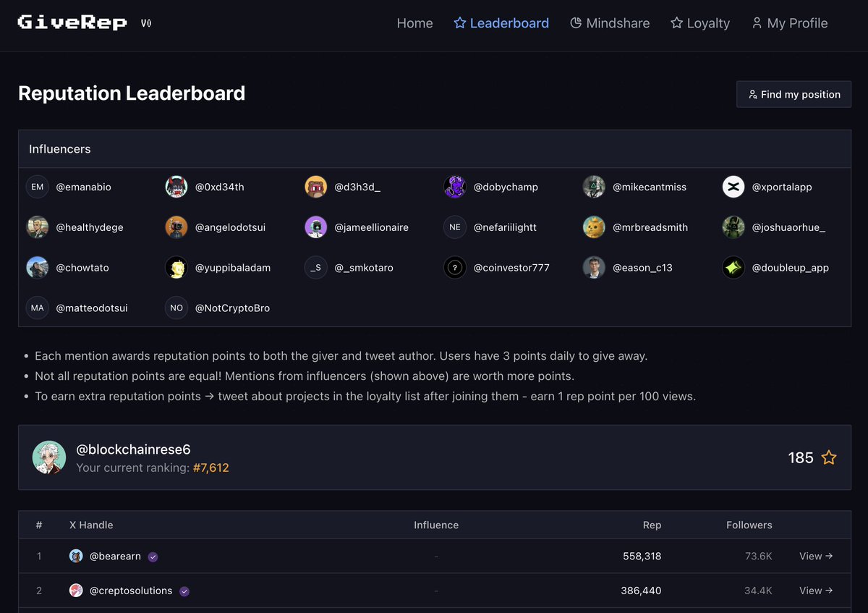Screen dimensions: 868x613
Task: Click the avatar next to @chowtato
Action: pos(38,268)
